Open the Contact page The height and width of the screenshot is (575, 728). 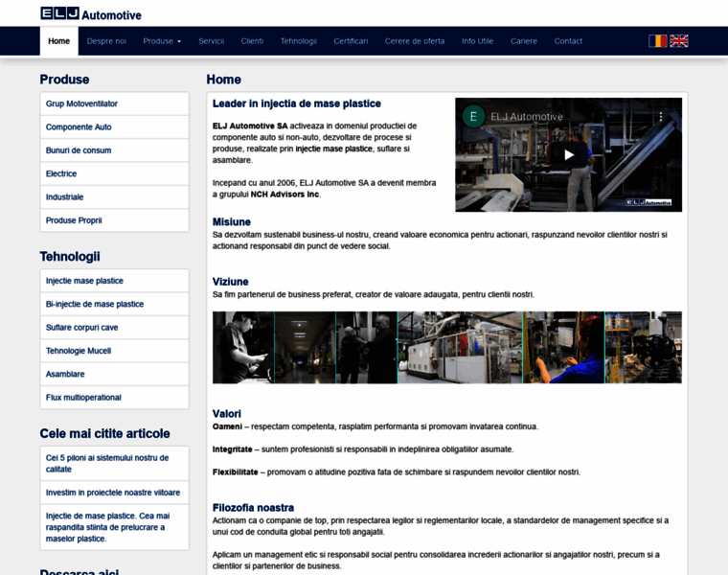point(568,41)
